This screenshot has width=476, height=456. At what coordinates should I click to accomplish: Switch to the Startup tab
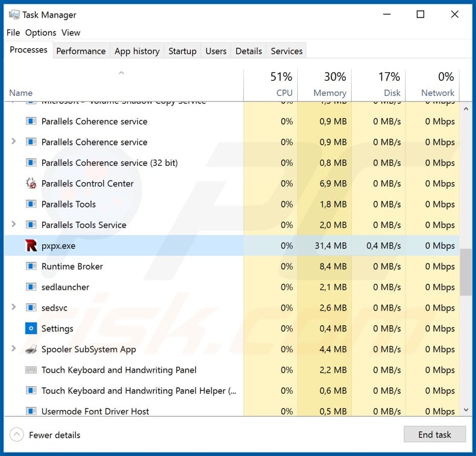[x=183, y=51]
